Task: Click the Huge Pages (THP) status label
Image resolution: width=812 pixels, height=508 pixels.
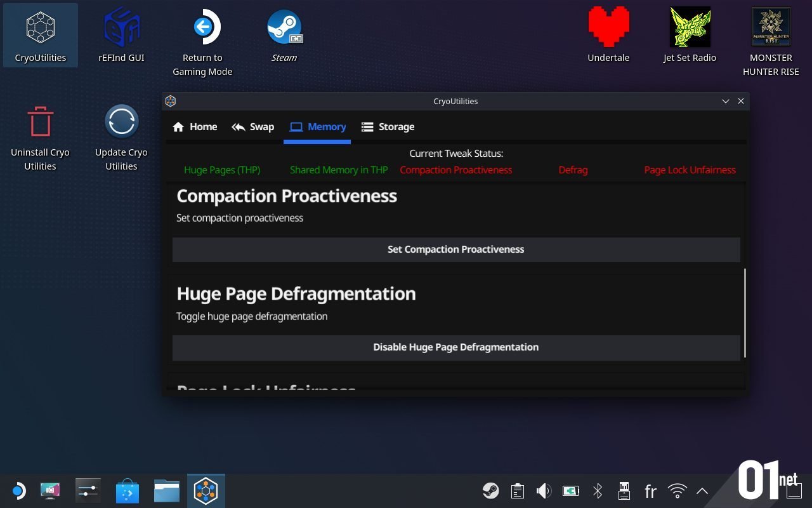Action: pyautogui.click(x=222, y=170)
